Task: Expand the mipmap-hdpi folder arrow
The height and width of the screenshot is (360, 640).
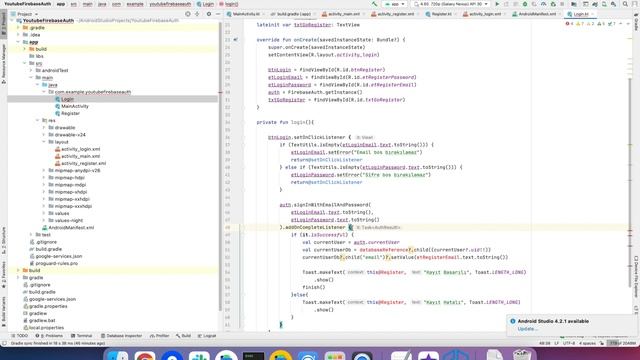Action: click(x=44, y=178)
